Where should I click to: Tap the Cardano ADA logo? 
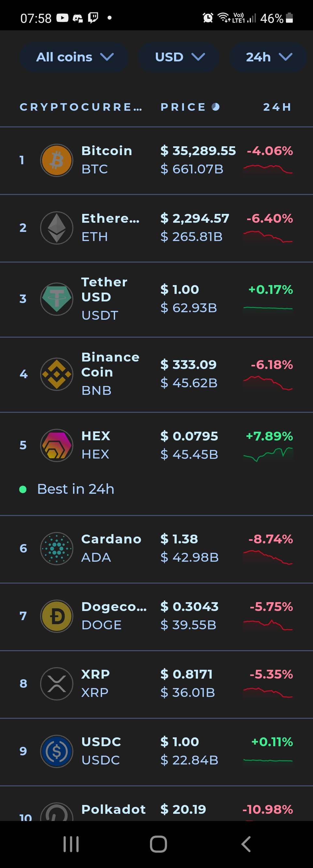pyautogui.click(x=56, y=548)
